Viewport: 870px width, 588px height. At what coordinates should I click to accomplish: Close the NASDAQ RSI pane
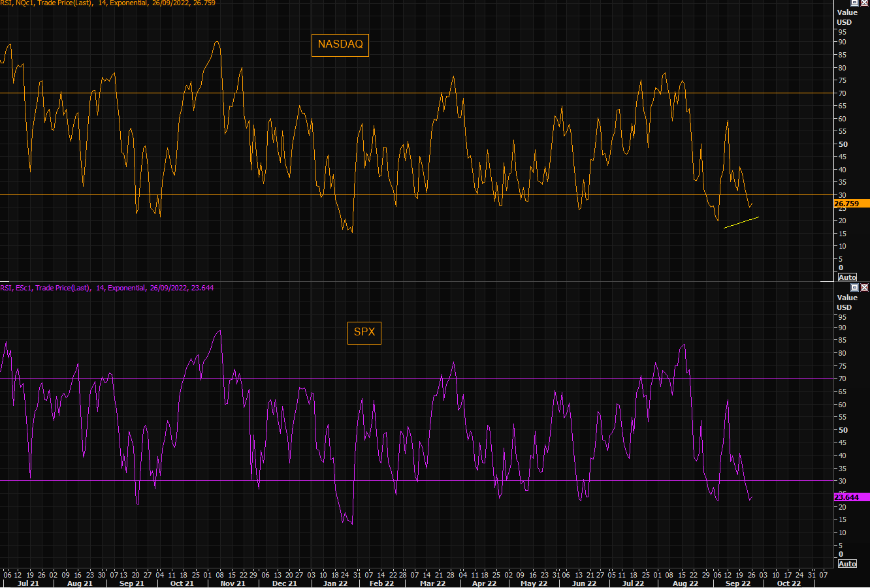(x=864, y=3)
